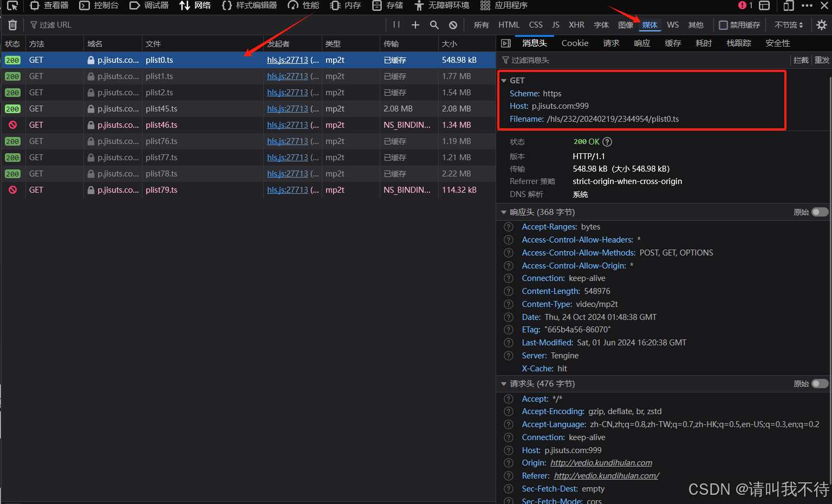Open request blocking circle-slash icon
The image size is (832, 504).
point(453,25)
